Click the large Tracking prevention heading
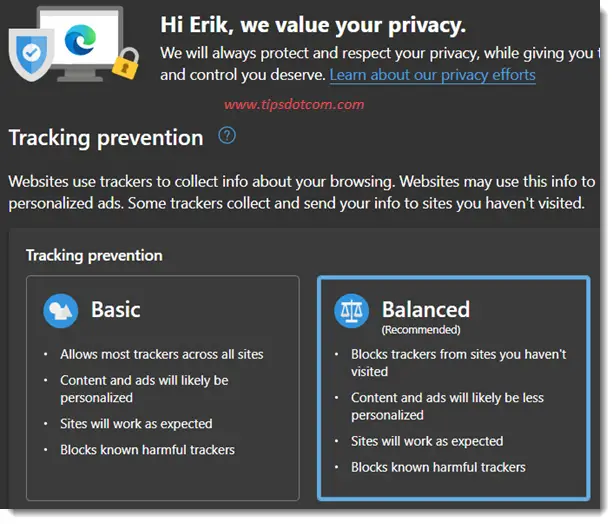615x524 pixels. point(106,138)
